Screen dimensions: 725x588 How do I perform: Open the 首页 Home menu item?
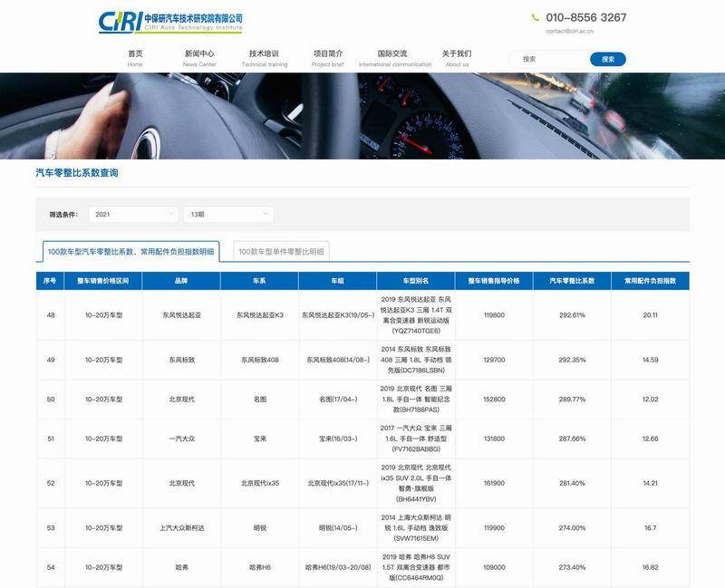coord(135,58)
